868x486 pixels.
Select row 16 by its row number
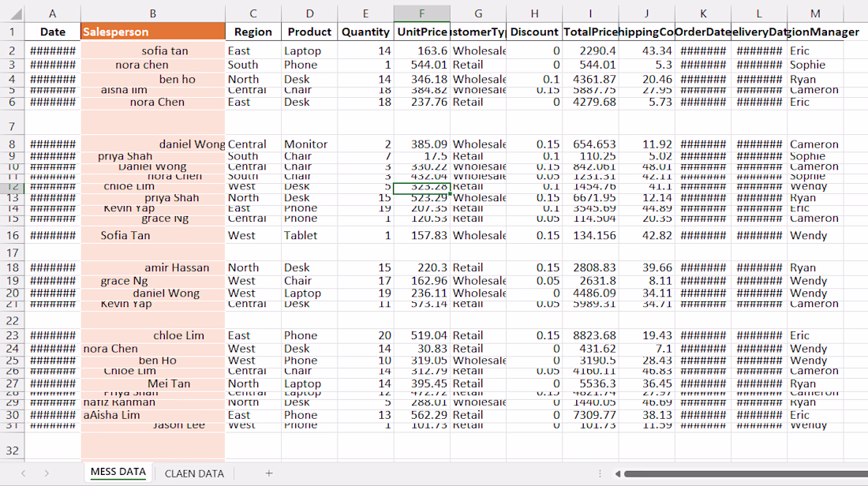click(12, 235)
